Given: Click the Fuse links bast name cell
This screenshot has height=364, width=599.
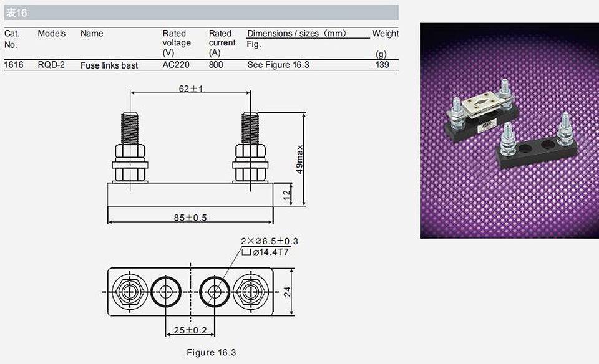Looking at the screenshot, I should coord(109,65).
